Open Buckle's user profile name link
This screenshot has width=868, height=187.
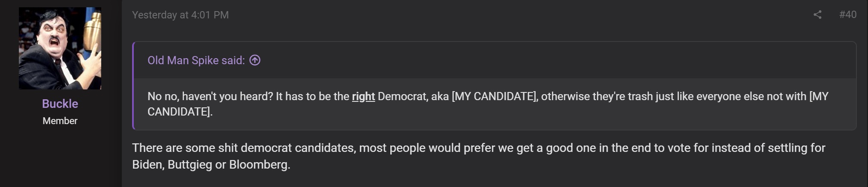[60, 104]
